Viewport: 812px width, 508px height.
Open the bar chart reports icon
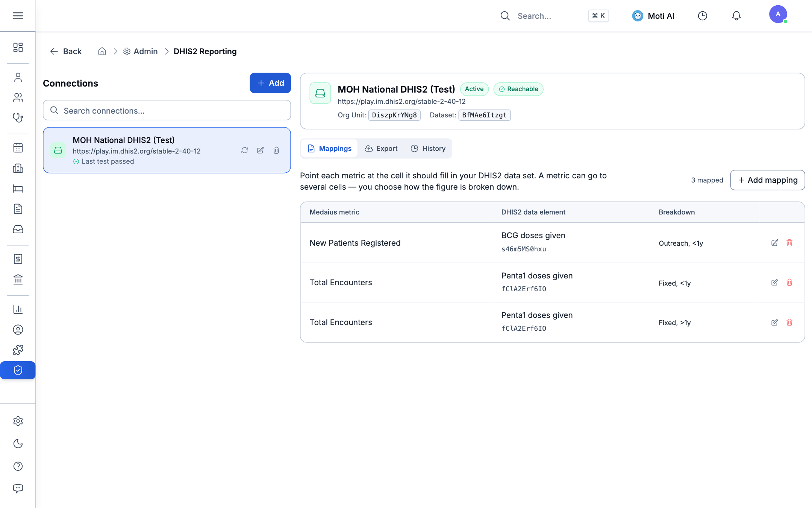click(x=18, y=309)
